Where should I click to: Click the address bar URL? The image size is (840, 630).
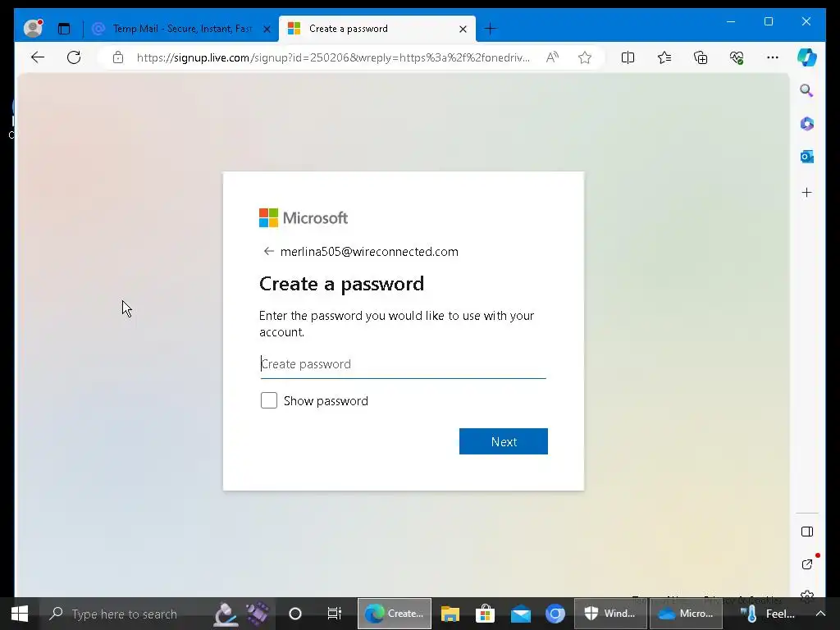[x=333, y=58]
